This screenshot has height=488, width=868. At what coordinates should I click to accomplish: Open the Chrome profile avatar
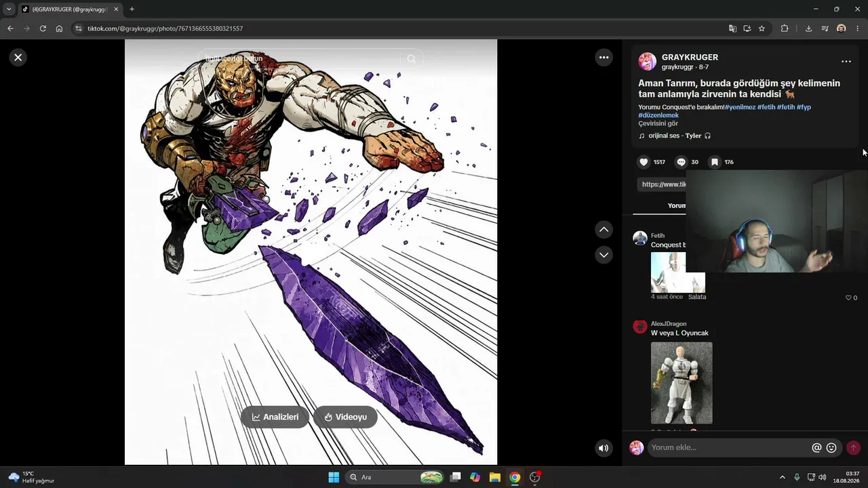click(x=842, y=28)
